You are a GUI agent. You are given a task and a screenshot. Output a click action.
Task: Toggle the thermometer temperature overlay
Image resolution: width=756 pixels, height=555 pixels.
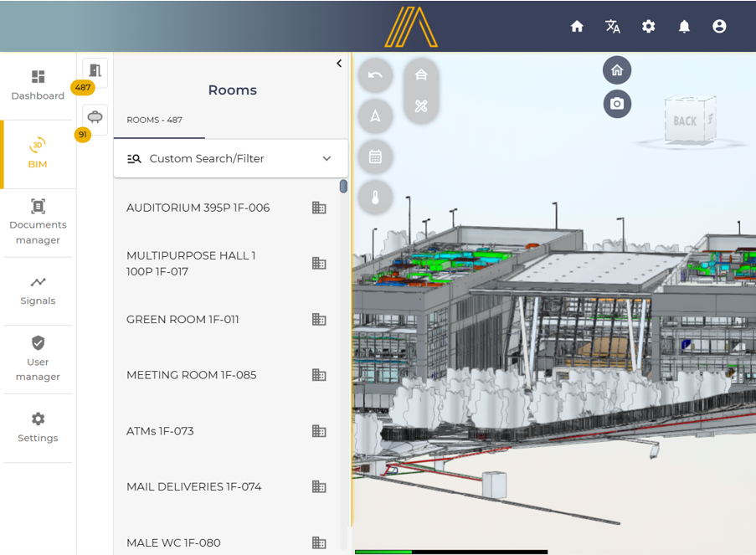pos(375,198)
